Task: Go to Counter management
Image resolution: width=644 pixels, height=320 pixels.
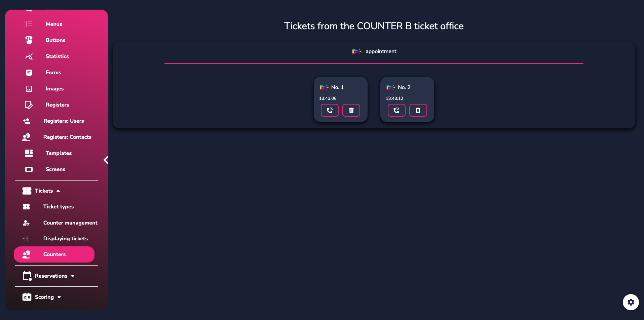Action: (x=70, y=223)
